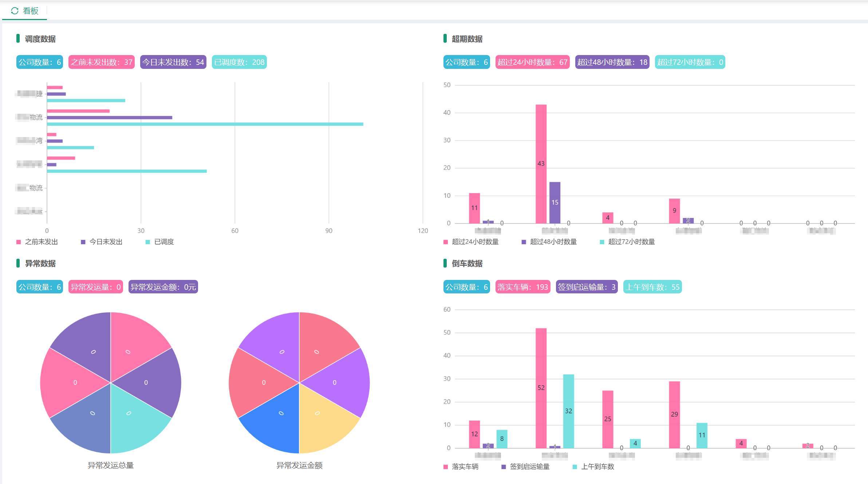Screen dimensions: 868x484
Task: Toggle the 之前未发出 legend series
Action: [x=41, y=242]
